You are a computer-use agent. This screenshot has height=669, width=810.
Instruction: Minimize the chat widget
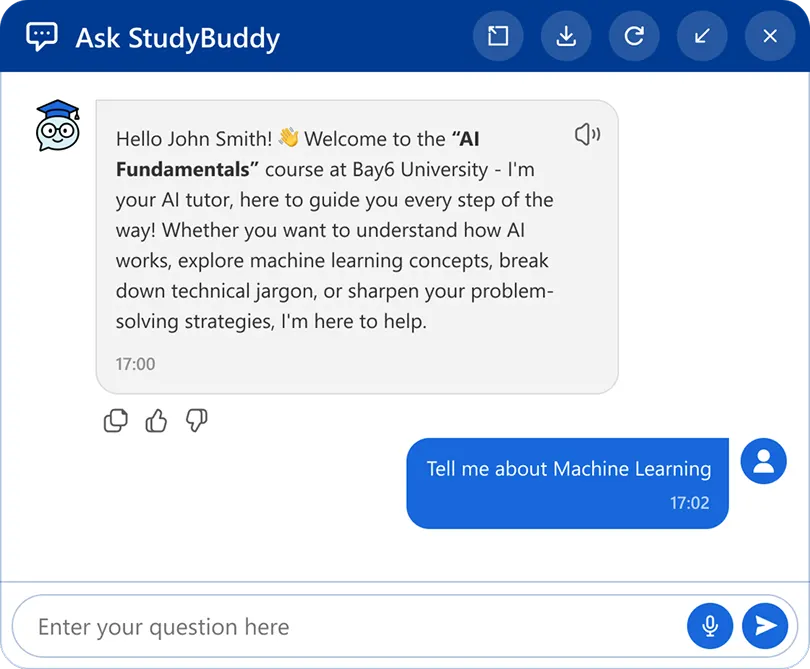click(702, 36)
